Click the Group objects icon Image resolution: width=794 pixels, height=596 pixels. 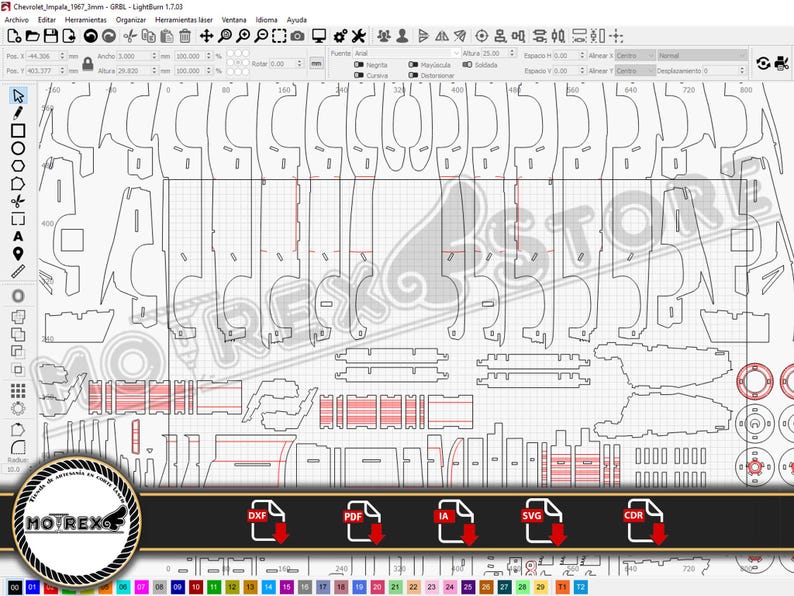click(x=384, y=36)
